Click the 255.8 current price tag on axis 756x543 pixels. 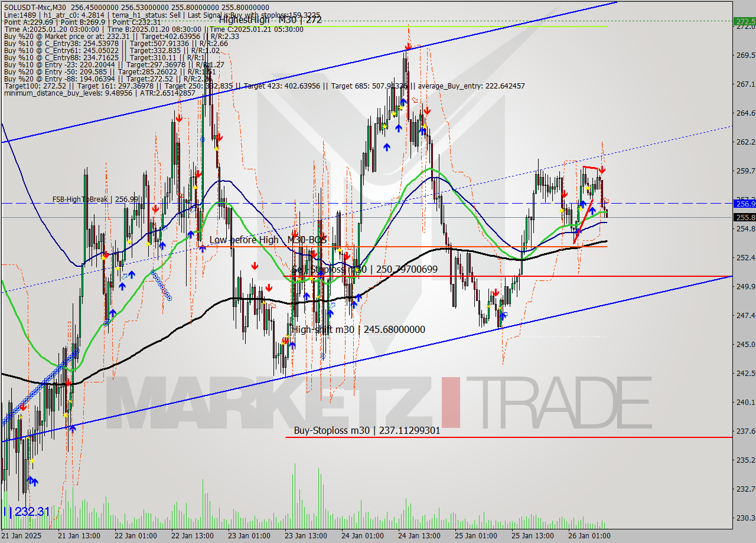[745, 217]
